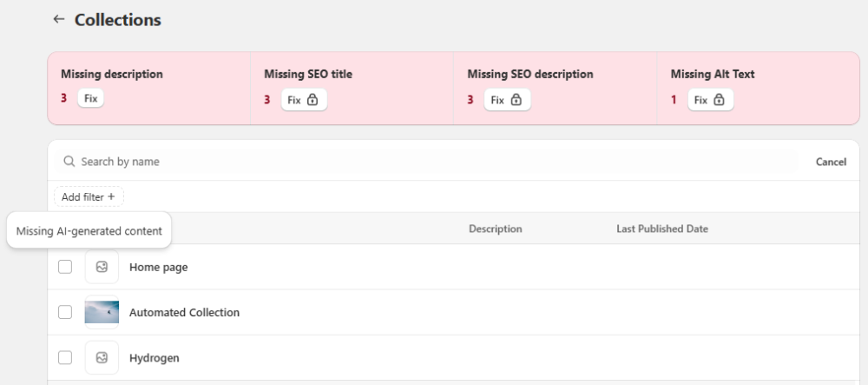Click the Description column header
Image resolution: width=868 pixels, height=385 pixels.
click(495, 229)
